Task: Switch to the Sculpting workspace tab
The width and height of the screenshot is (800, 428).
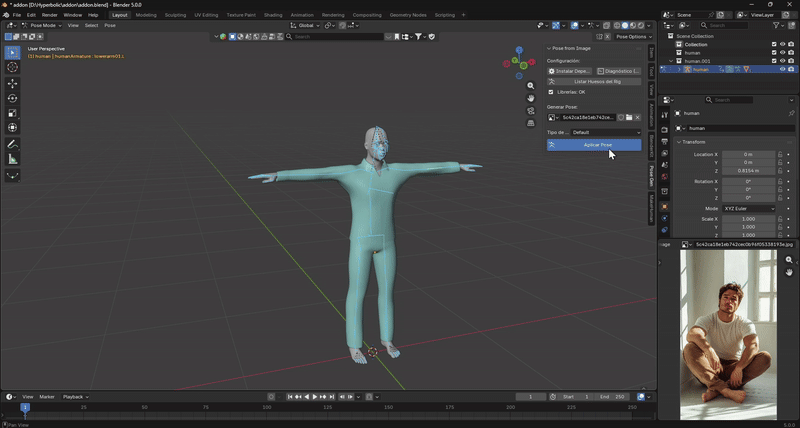Action: click(176, 15)
